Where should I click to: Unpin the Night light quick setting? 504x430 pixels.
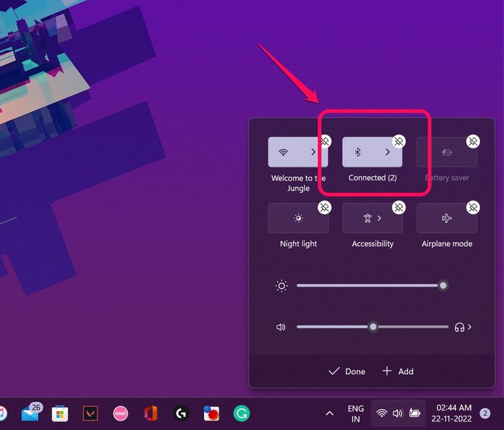tap(324, 207)
